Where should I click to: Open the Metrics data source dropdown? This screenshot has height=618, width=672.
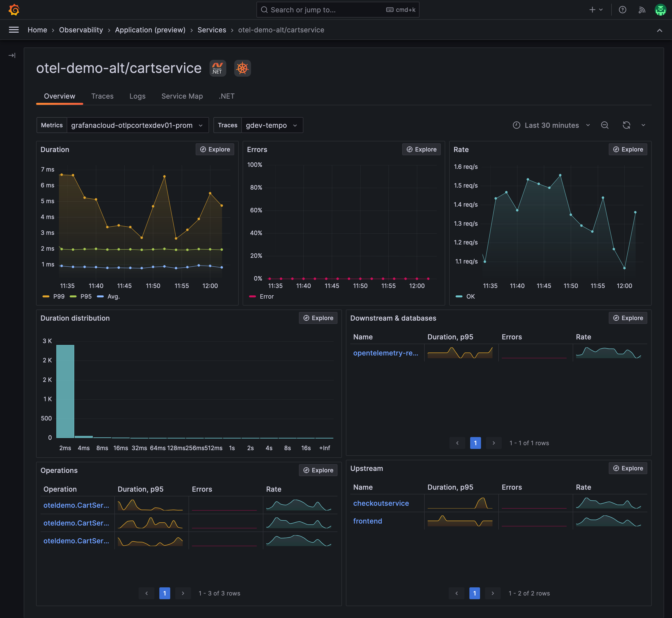pyautogui.click(x=138, y=125)
